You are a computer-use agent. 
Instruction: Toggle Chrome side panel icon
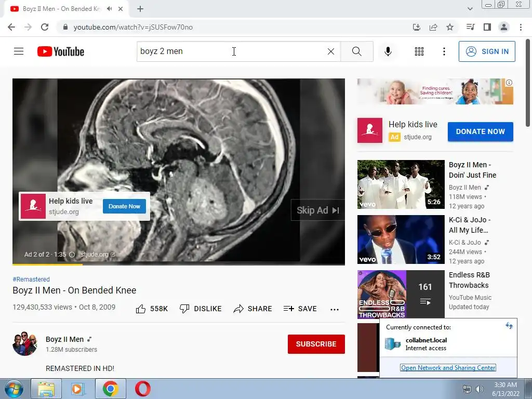point(487,27)
